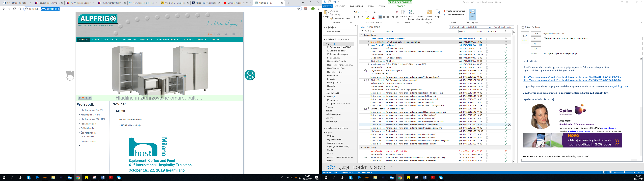Toggle the flag on Sanda Jerman email
This screenshot has width=644, height=181.
(x=506, y=39)
